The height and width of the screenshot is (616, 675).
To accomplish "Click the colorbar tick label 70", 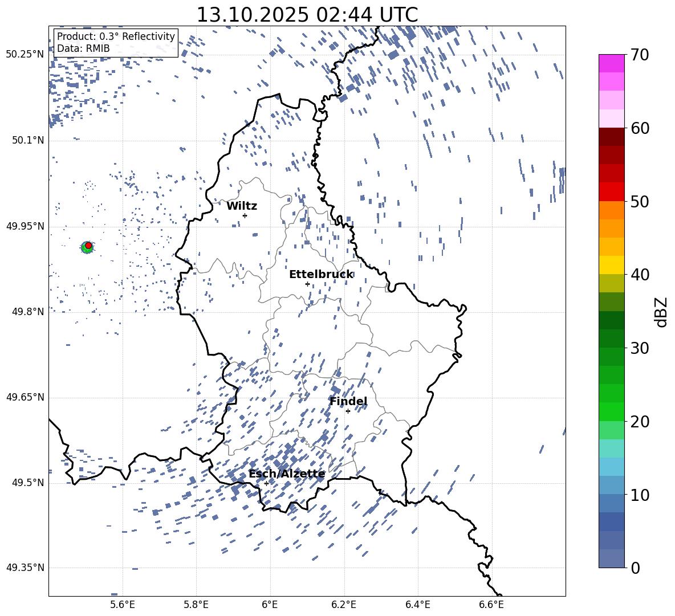I will (x=640, y=55).
